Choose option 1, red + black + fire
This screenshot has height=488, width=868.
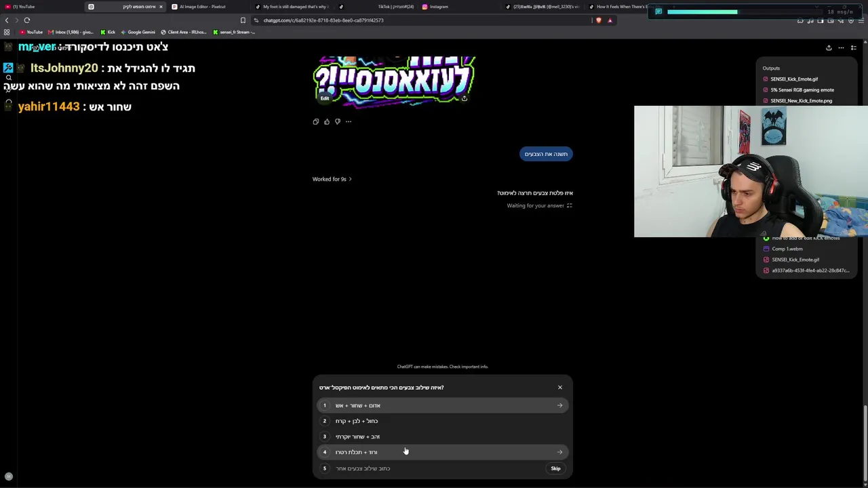(x=442, y=405)
